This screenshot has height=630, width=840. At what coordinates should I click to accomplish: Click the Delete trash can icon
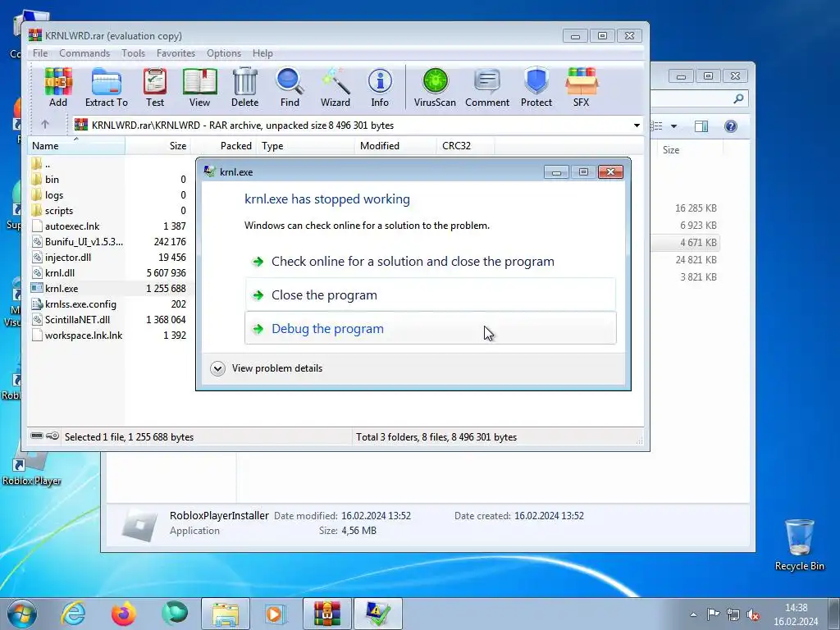pos(244,87)
